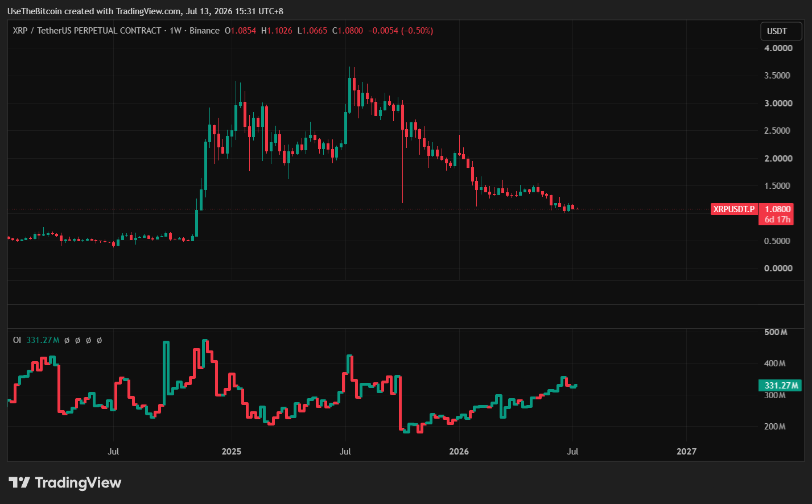Click the Jul label before 2025

(x=113, y=452)
